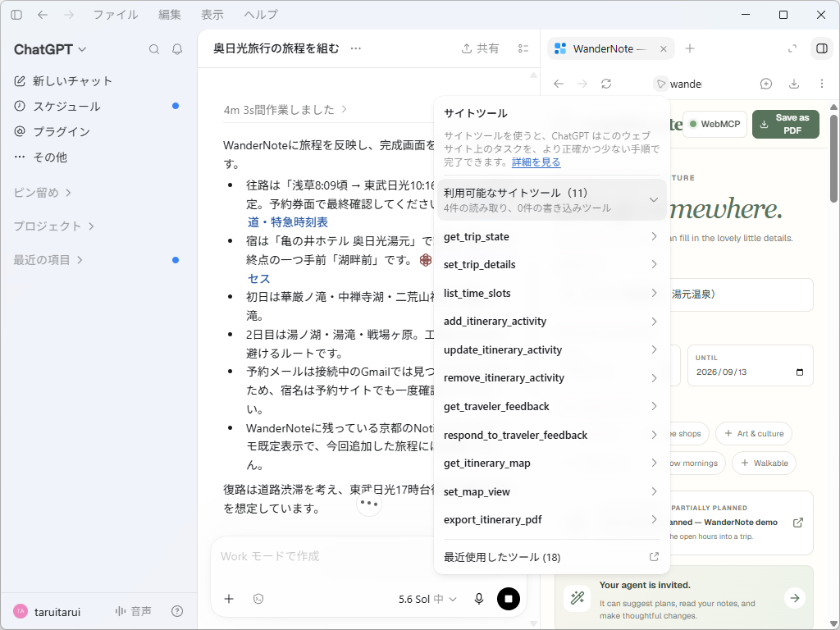Reload the embedded browser page
The height and width of the screenshot is (630, 840).
coord(606,84)
